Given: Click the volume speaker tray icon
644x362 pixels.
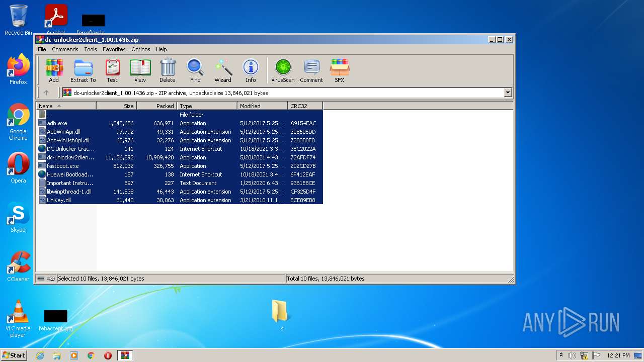Looking at the screenshot, I should click(x=572, y=355).
